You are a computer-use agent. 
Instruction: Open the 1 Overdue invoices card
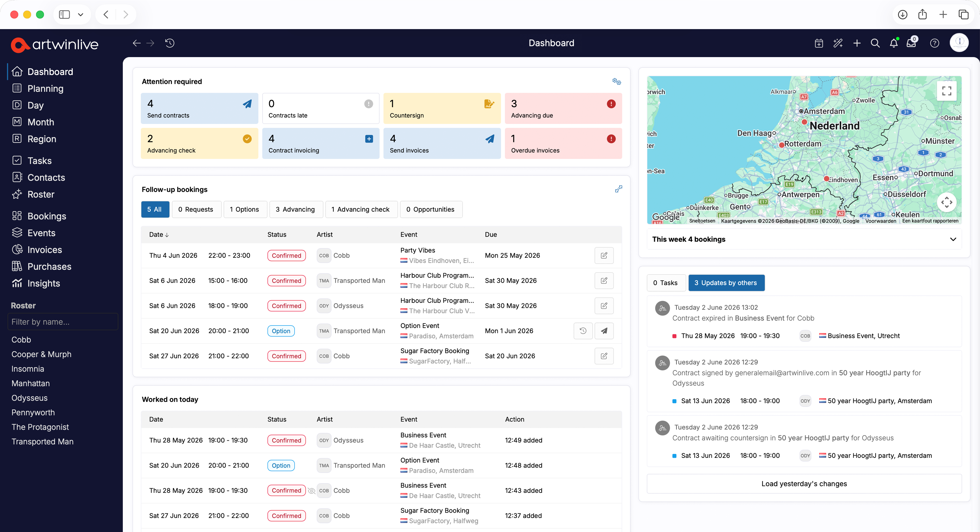(563, 144)
